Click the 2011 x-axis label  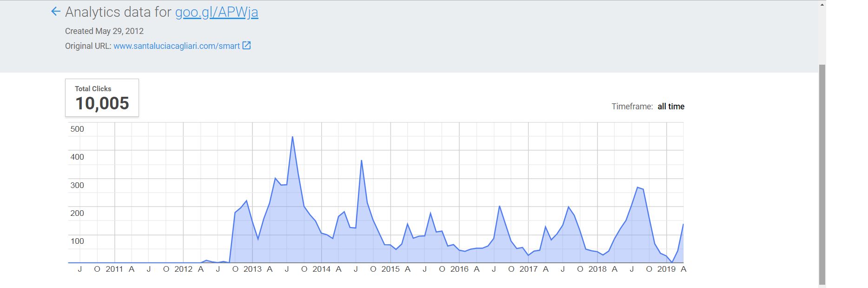[114, 269]
